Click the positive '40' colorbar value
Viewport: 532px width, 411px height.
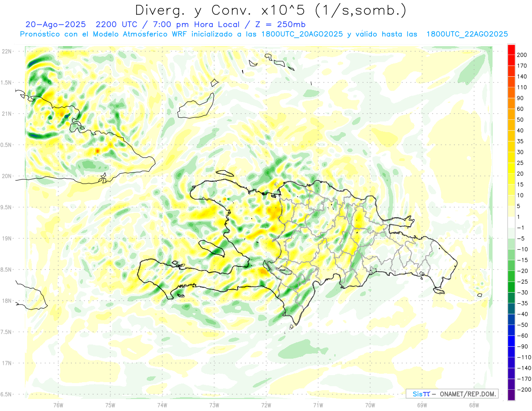(x=520, y=130)
